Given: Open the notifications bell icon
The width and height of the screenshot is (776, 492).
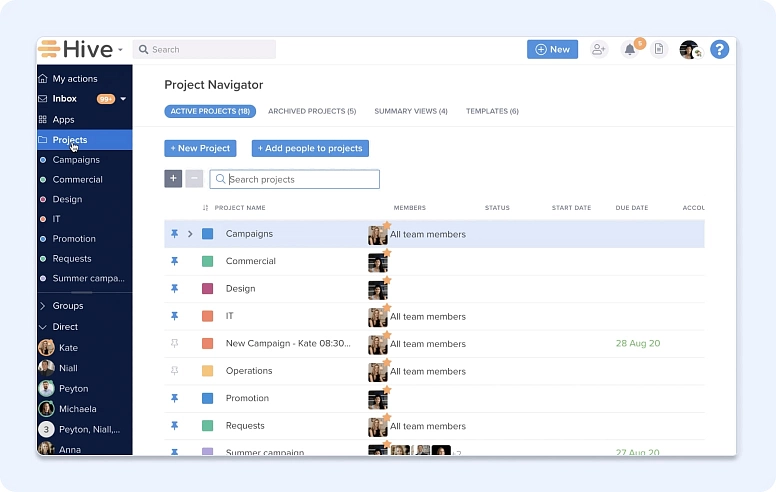Looking at the screenshot, I should point(630,49).
